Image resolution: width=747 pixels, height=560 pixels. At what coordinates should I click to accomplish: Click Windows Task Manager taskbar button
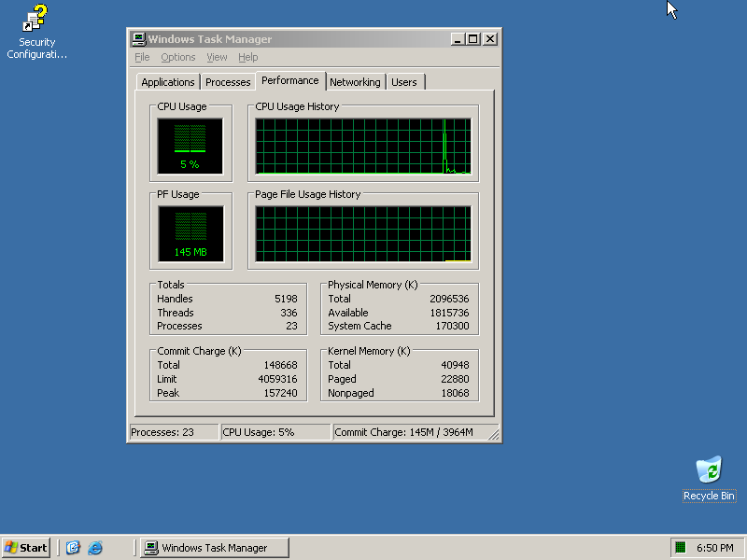(214, 548)
